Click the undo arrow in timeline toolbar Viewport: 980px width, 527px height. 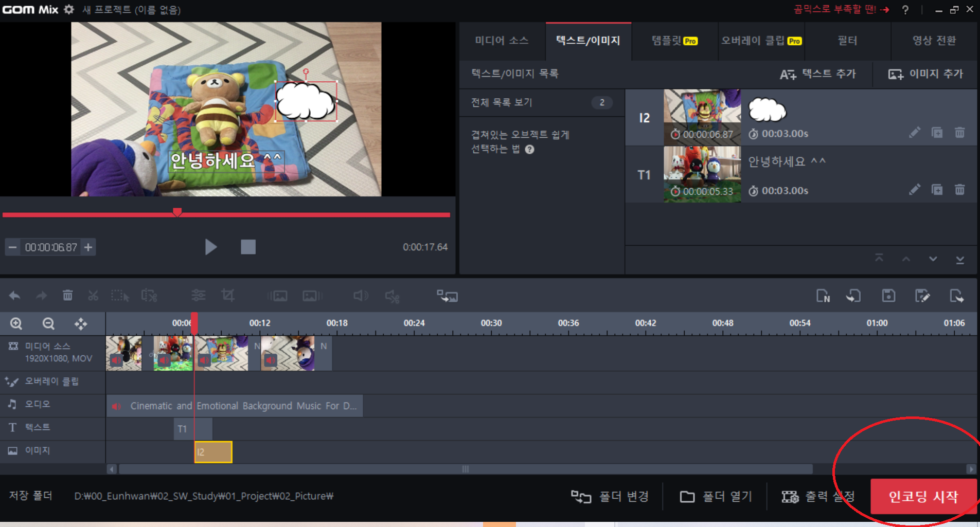(x=15, y=296)
